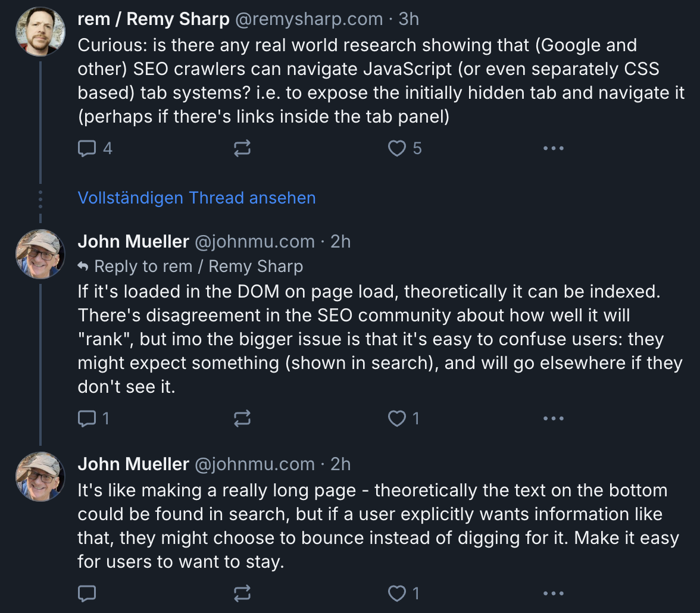Click "Vollständigen Thread ansehen" link
This screenshot has height=613, width=700.
point(196,198)
